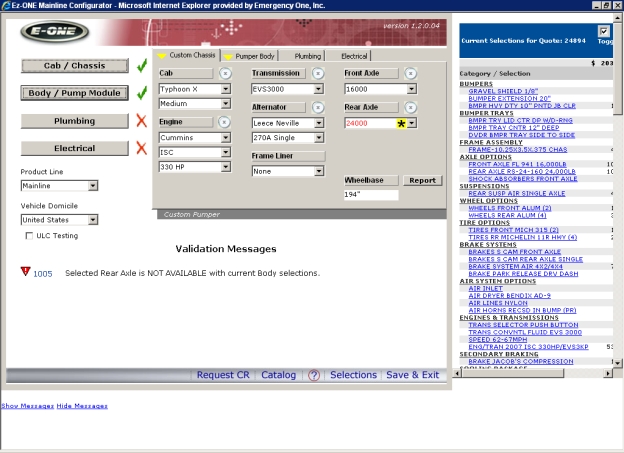The image size is (624, 453).
Task: Click the E-ONE logo
Action: point(55,31)
